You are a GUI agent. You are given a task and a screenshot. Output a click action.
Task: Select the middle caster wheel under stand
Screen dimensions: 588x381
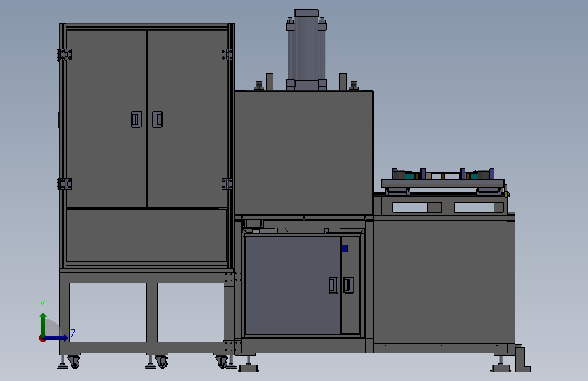161,361
